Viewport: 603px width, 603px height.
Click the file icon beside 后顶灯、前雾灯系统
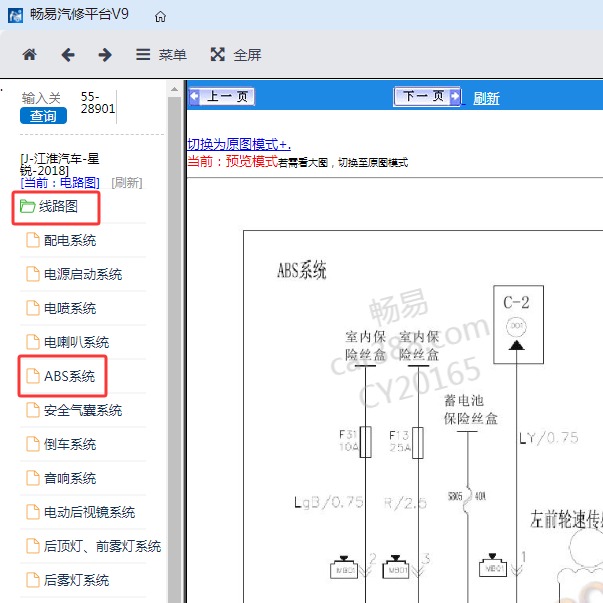coord(33,546)
